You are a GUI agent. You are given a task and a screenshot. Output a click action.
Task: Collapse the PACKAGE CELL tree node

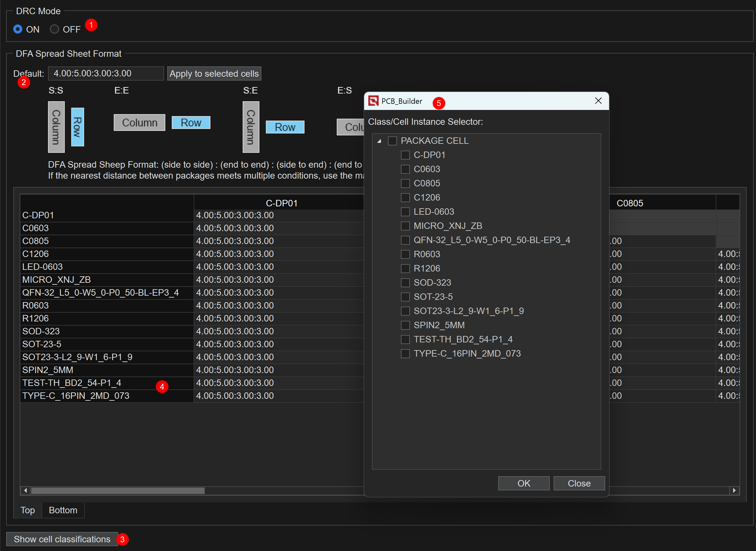[379, 141]
